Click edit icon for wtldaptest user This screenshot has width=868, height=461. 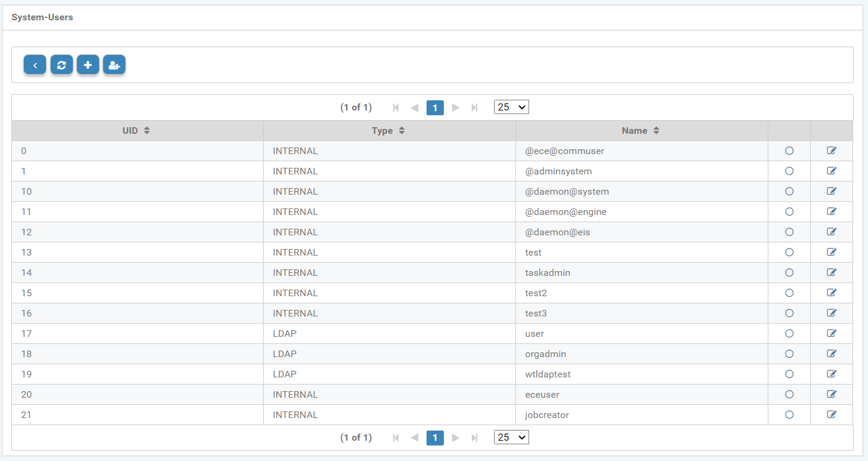832,374
